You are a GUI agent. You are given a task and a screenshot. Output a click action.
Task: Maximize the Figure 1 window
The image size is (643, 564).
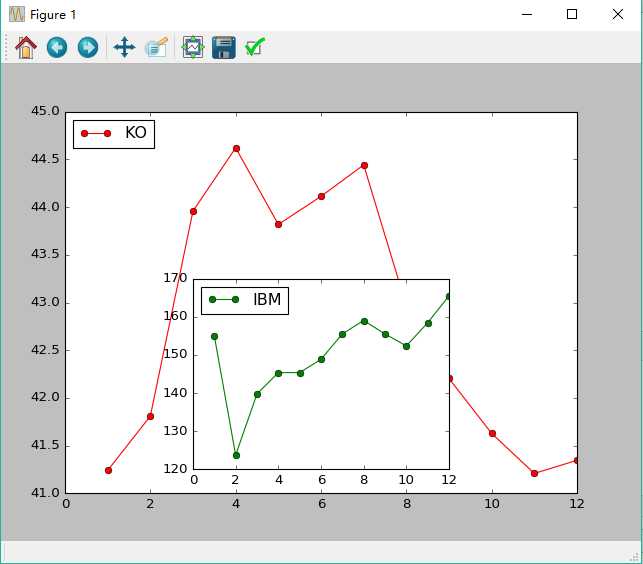click(572, 14)
